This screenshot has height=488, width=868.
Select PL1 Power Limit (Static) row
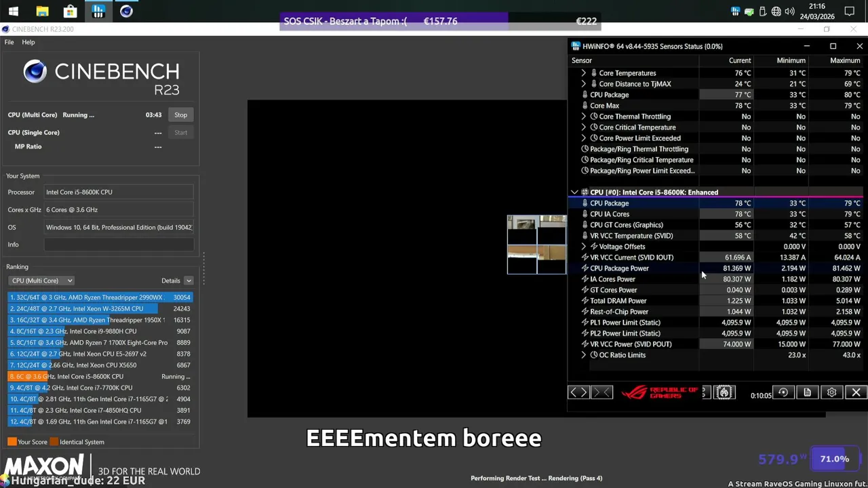pyautogui.click(x=716, y=323)
